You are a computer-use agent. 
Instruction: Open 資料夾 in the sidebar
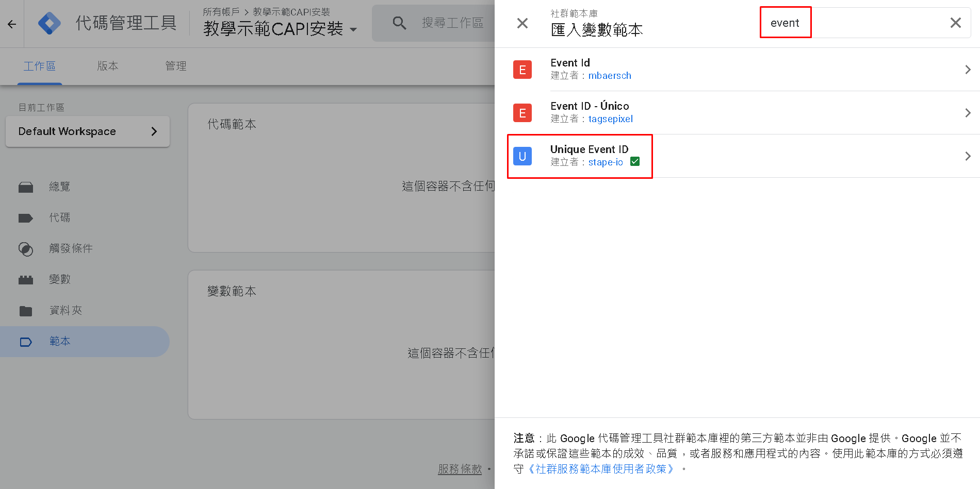(x=66, y=310)
